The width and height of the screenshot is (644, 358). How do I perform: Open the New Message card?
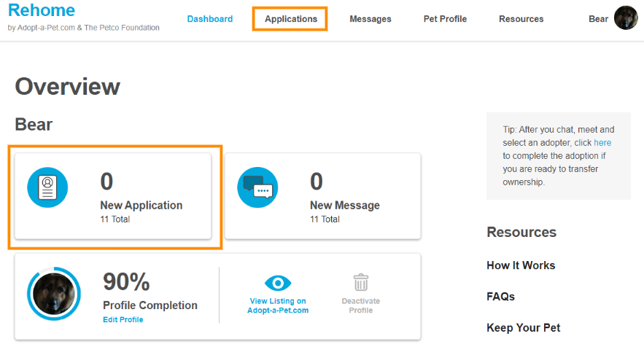322,195
